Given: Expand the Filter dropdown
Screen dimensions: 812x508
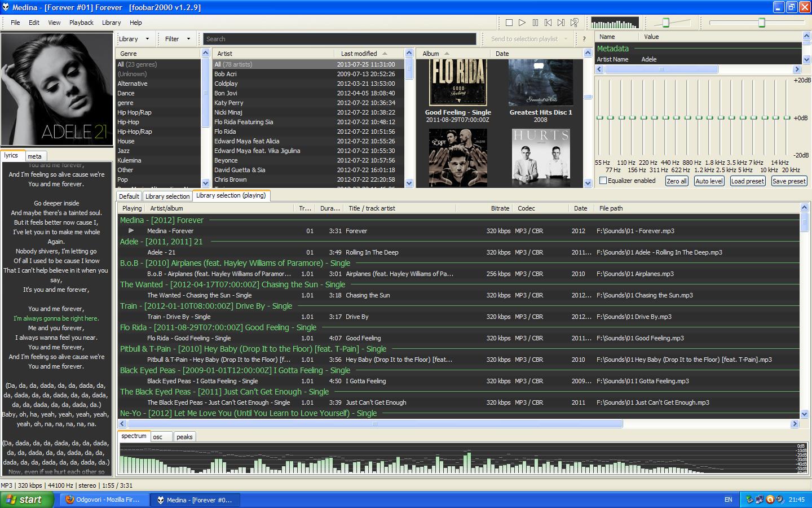Looking at the screenshot, I should [178, 39].
